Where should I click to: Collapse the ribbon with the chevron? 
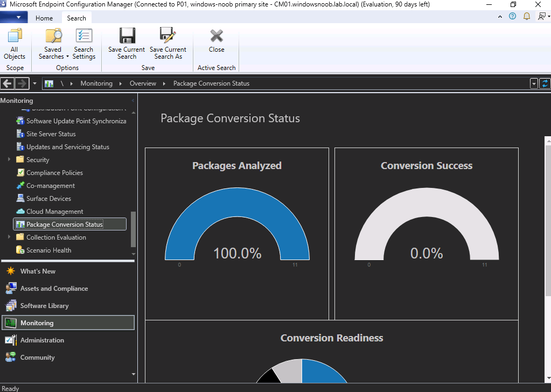(x=500, y=17)
